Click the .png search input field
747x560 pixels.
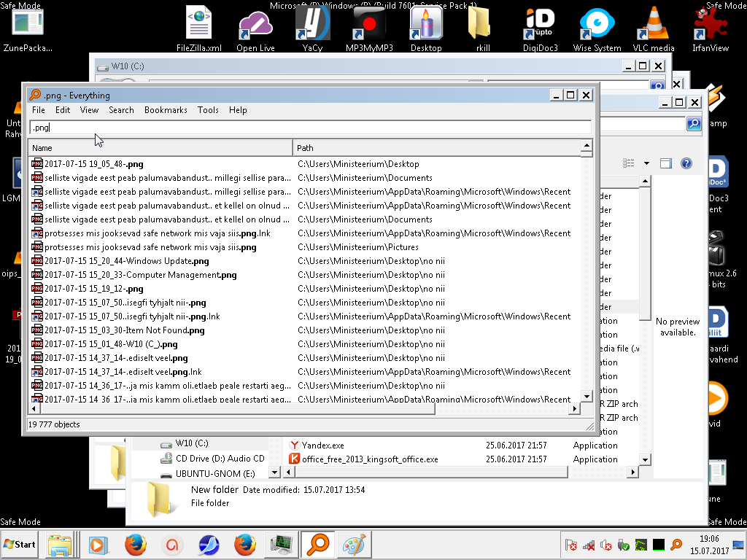coord(310,128)
